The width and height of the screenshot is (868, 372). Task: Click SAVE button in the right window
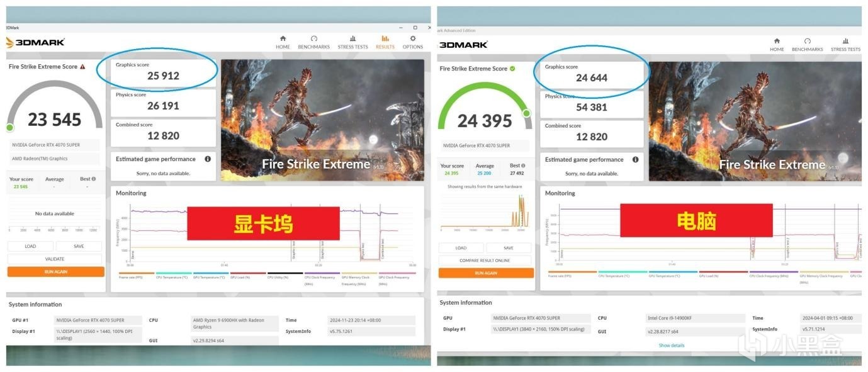[x=509, y=248]
